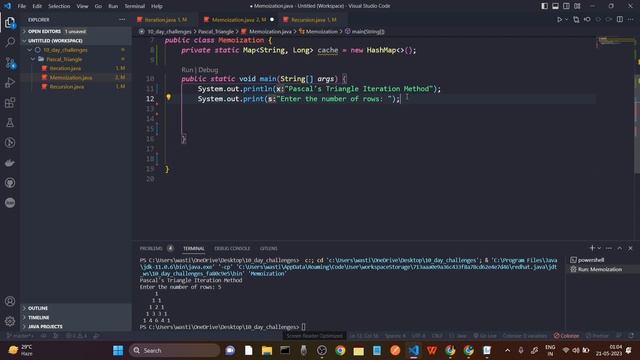Open customize layout icon
This screenshot has height=360, width=640.
[577, 6]
